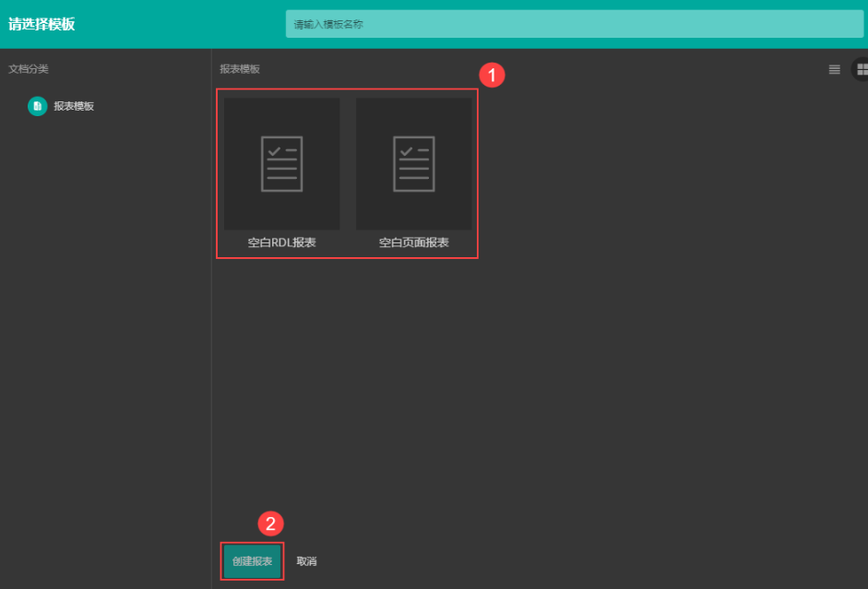
Task: Click the template name search field
Action: (x=574, y=24)
